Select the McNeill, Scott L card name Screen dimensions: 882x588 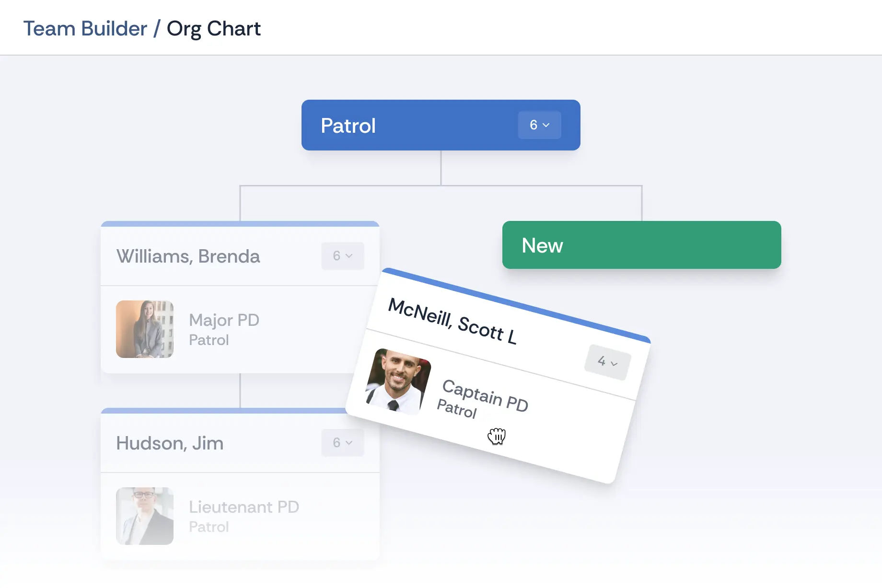(x=452, y=321)
